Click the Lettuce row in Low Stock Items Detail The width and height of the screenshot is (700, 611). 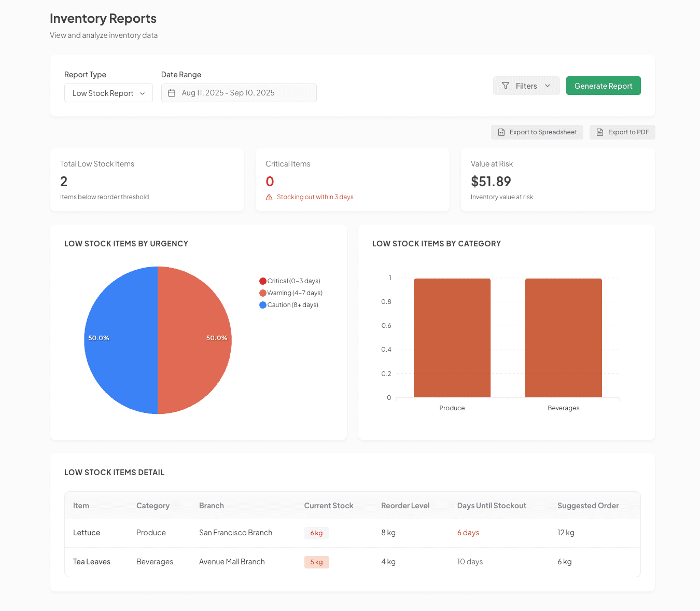[353, 533]
